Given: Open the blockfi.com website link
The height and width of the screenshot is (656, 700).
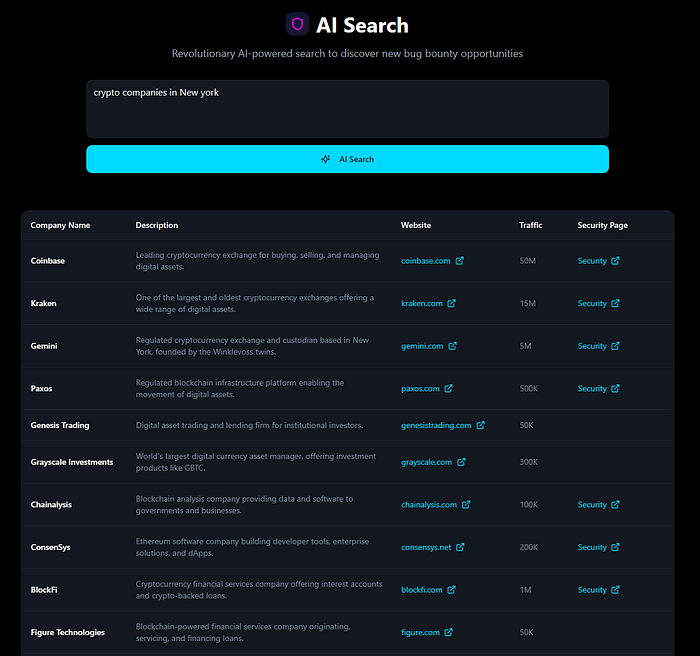Looking at the screenshot, I should (421, 590).
